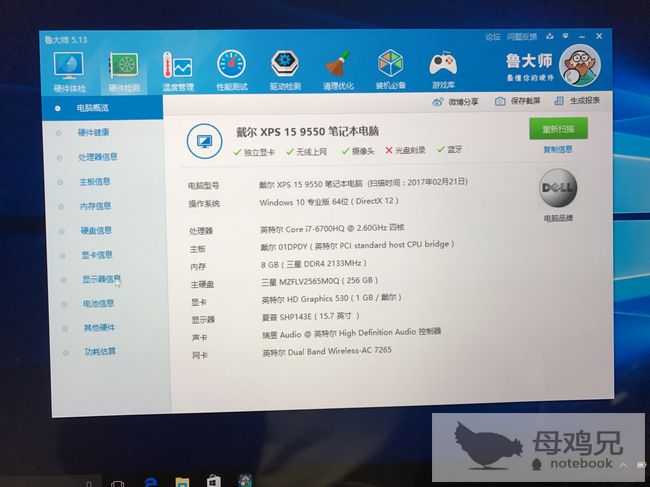This screenshot has height=487, width=650.
Task: Launch the 性能测试 performance test gauge
Action: [232, 71]
